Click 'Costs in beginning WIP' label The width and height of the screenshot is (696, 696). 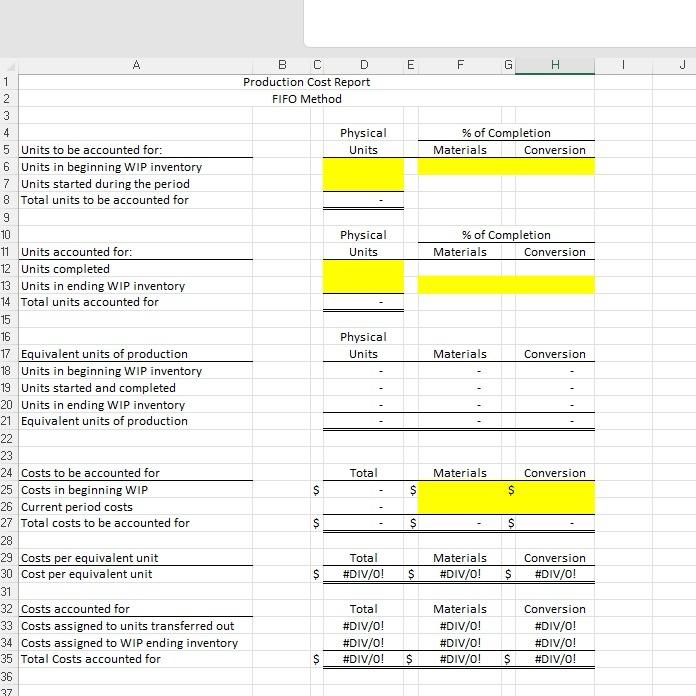click(x=84, y=490)
